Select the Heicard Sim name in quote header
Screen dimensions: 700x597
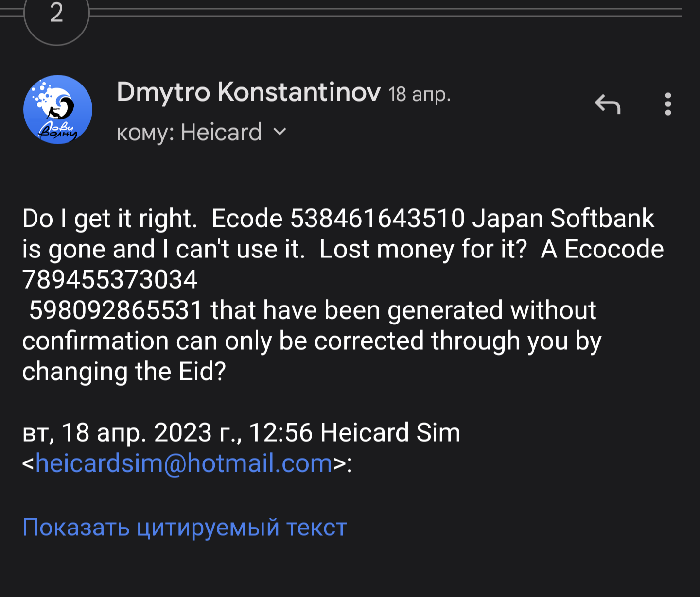point(390,432)
